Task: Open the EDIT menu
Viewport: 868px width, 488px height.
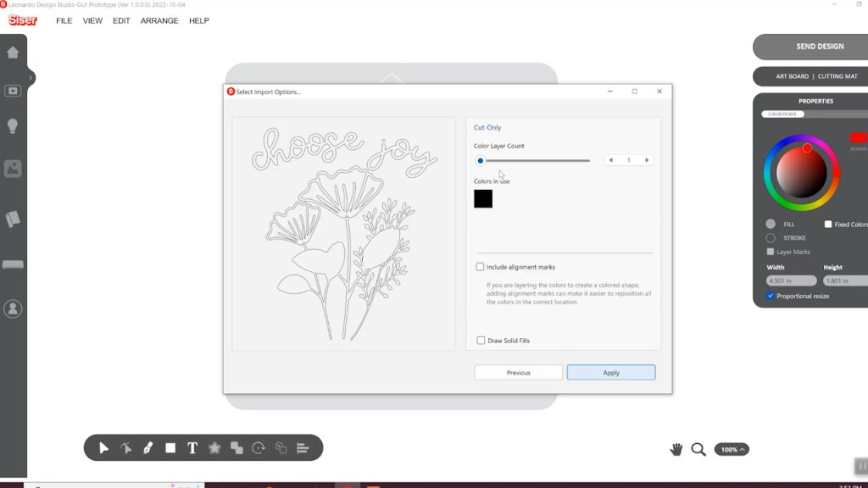Action: 121,20
